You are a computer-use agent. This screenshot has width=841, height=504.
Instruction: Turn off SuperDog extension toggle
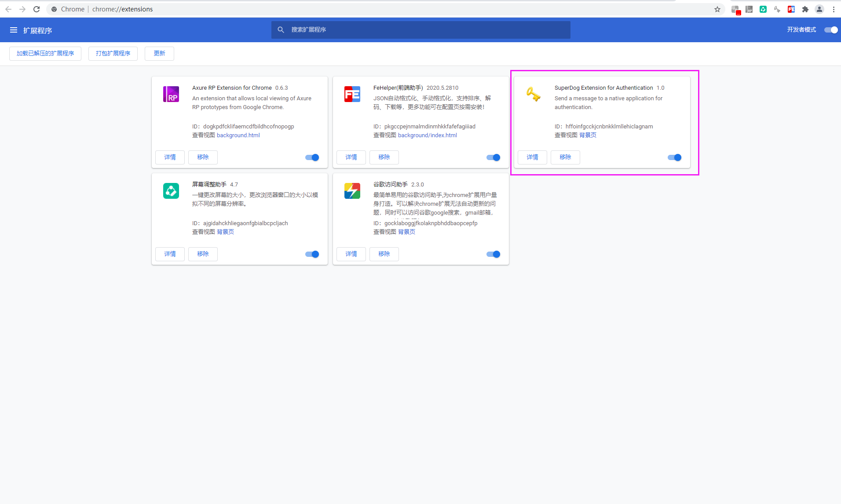(675, 157)
